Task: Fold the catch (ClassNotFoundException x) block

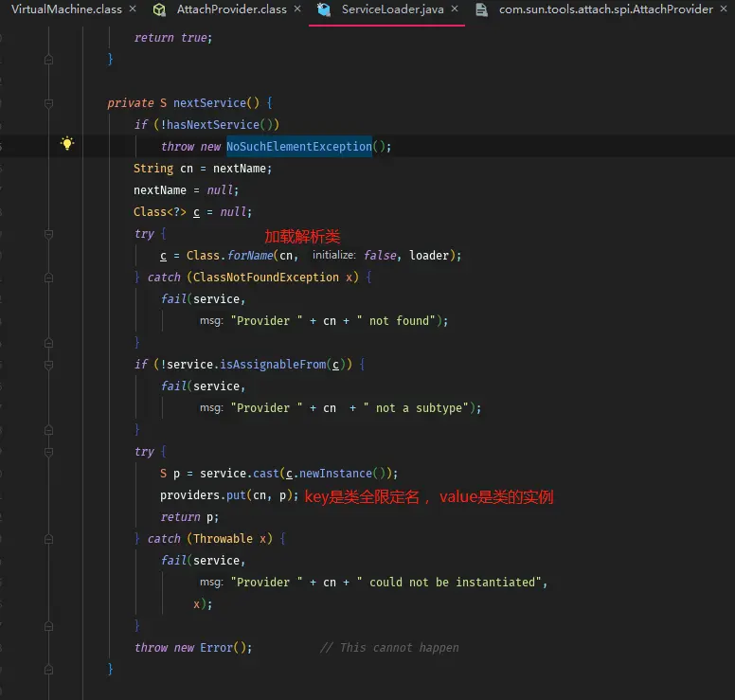Action: point(48,278)
